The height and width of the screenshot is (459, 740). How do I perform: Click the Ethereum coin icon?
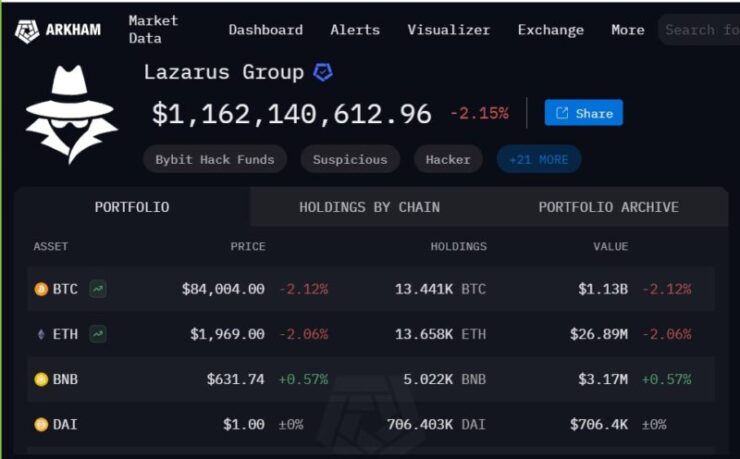41,334
